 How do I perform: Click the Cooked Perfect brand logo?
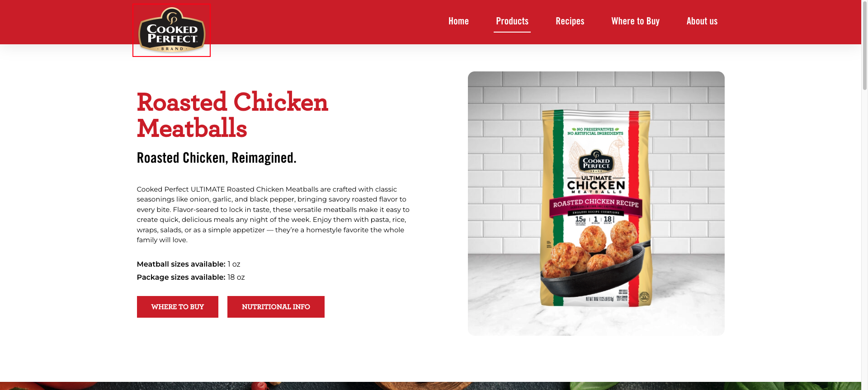coord(171,30)
